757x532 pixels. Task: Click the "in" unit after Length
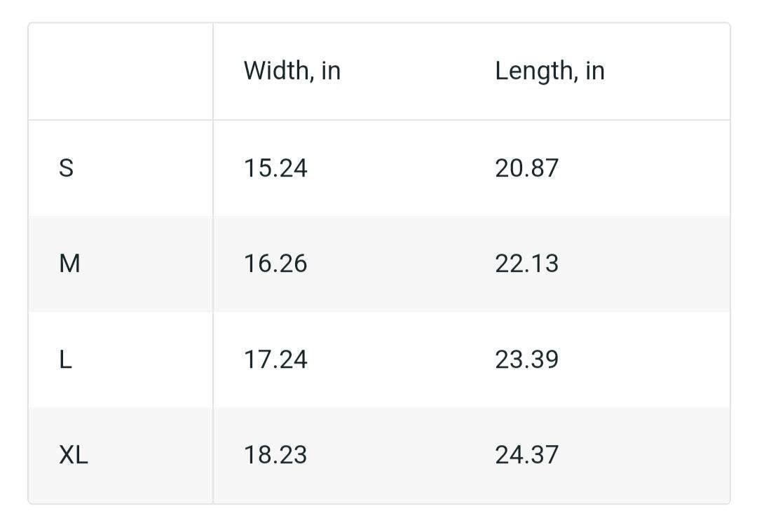tap(595, 71)
